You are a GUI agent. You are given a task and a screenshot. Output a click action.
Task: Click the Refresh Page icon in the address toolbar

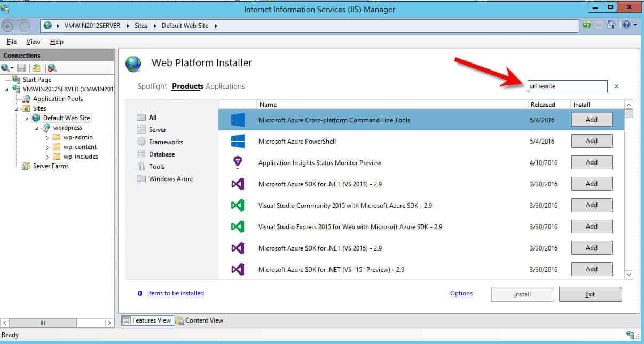coord(587,25)
